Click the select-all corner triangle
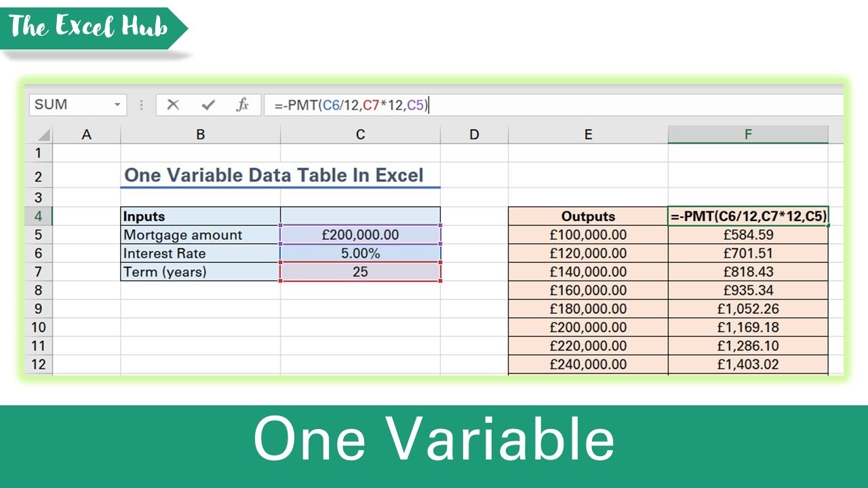 coord(41,135)
